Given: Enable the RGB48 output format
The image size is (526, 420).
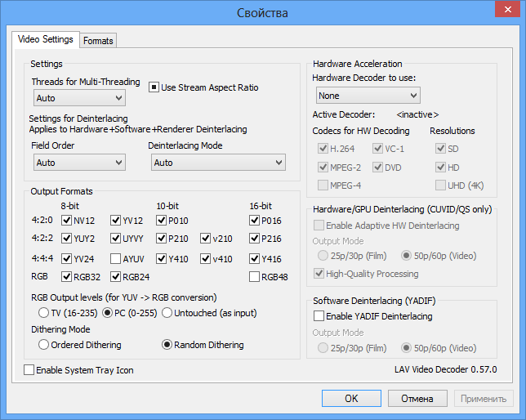Looking at the screenshot, I should [255, 277].
